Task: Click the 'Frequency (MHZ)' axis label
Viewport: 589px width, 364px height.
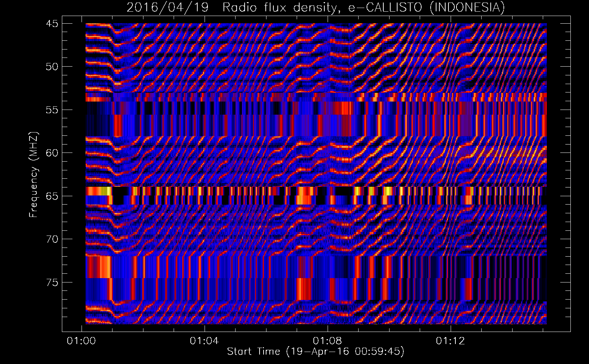Action: tap(33, 174)
